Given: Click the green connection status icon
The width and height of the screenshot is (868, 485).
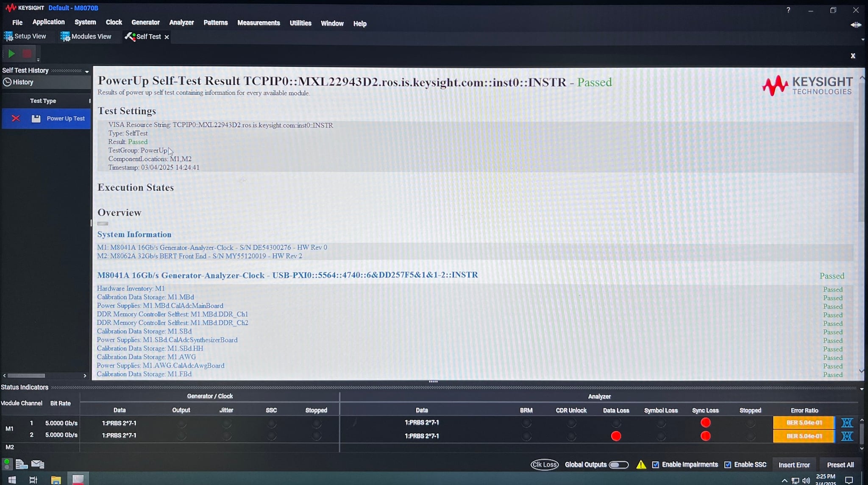Looking at the screenshot, I should click(x=7, y=464).
